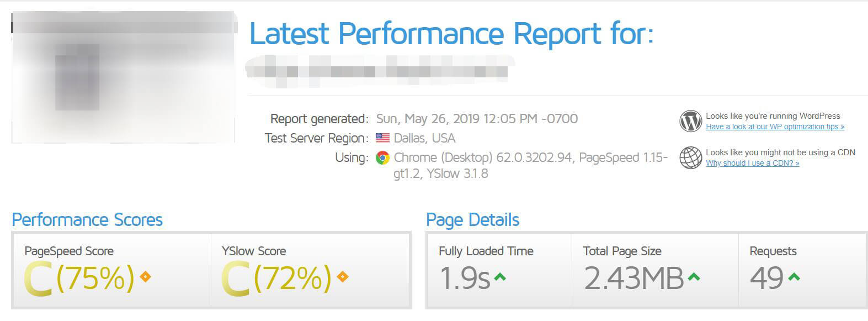Click the WordPress logo icon
The width and height of the screenshot is (868, 321).
pos(690,121)
